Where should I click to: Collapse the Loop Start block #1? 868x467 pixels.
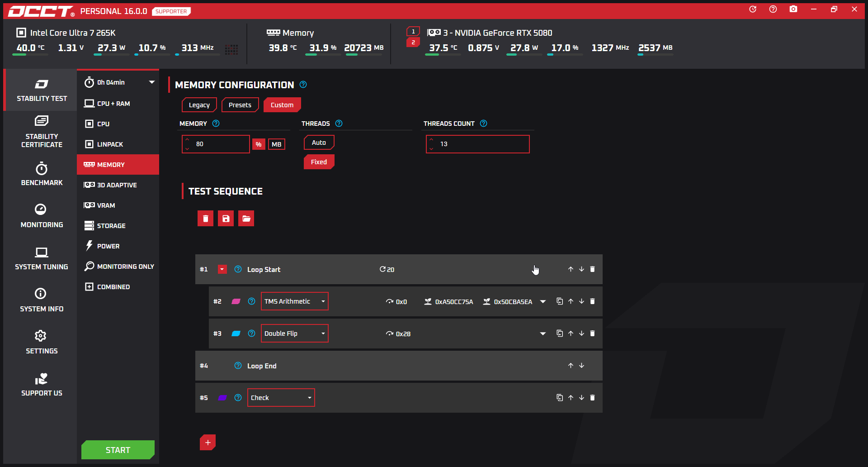click(222, 270)
